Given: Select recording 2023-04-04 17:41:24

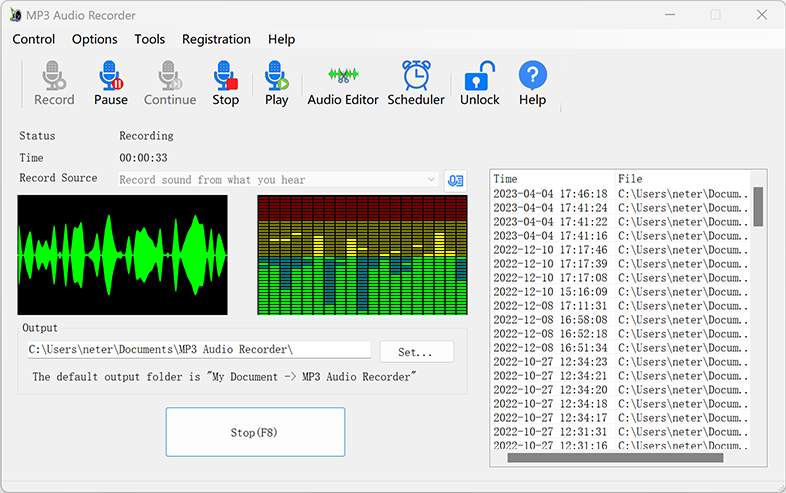Looking at the screenshot, I should [x=620, y=208].
